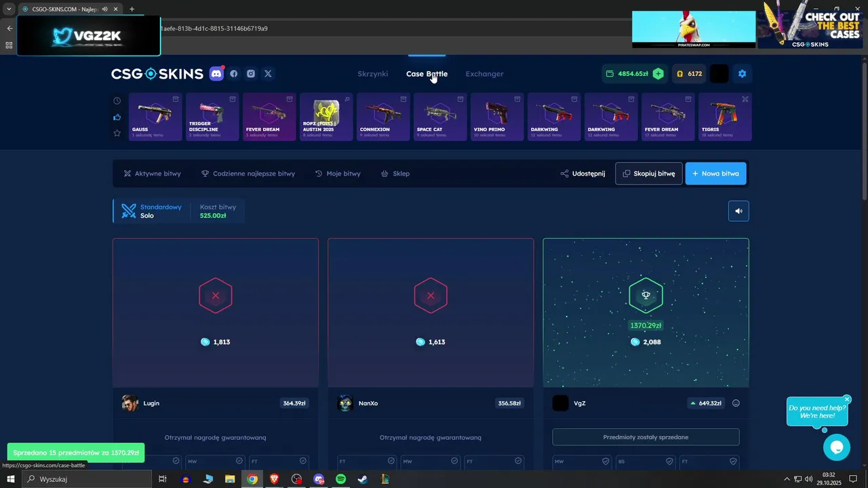Mute battle sound with speaker button

(x=738, y=211)
